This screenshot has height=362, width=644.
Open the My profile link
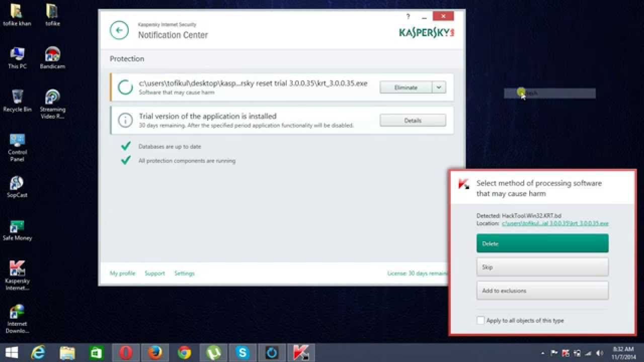click(x=122, y=274)
